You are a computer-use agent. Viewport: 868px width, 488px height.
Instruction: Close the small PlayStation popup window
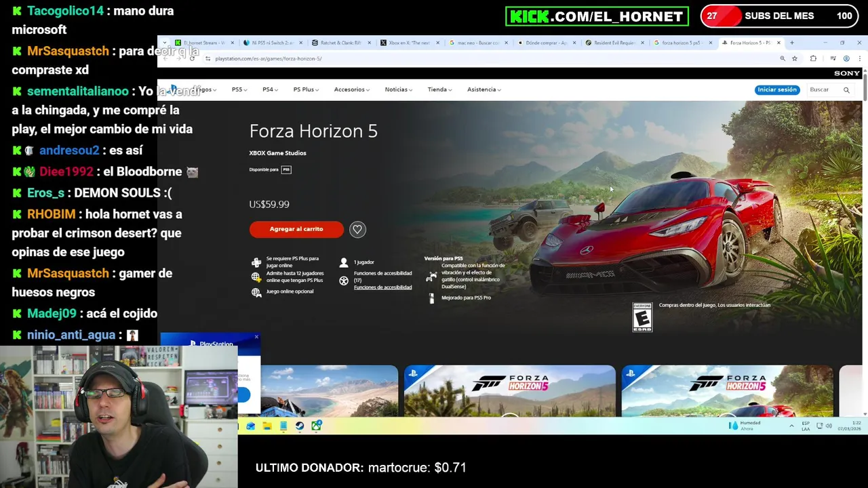[256, 337]
